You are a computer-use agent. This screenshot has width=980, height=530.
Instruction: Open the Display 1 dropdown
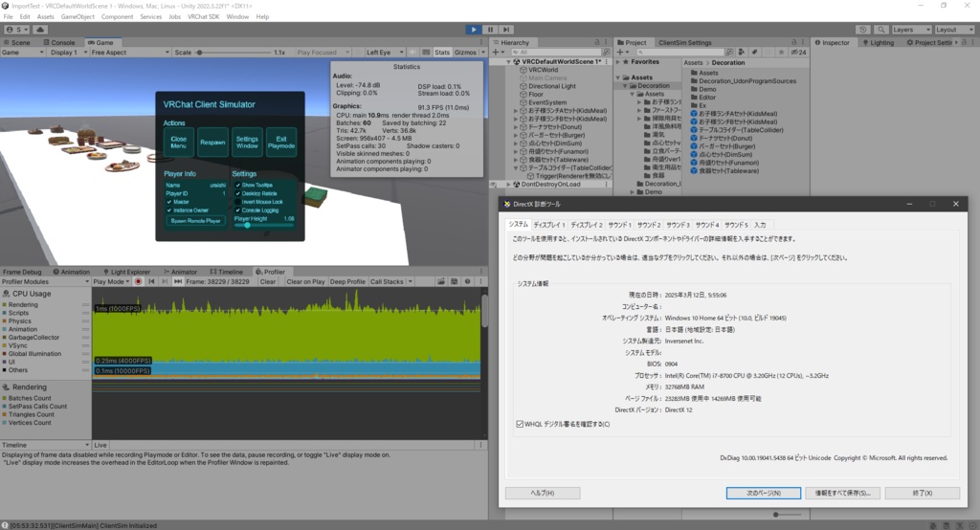[x=69, y=53]
